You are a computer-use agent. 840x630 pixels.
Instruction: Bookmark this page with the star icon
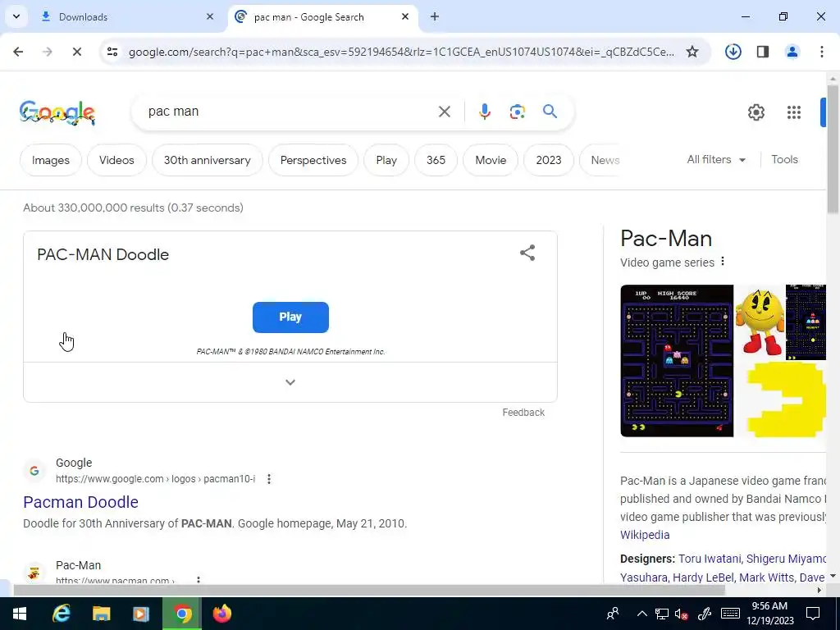pos(692,52)
